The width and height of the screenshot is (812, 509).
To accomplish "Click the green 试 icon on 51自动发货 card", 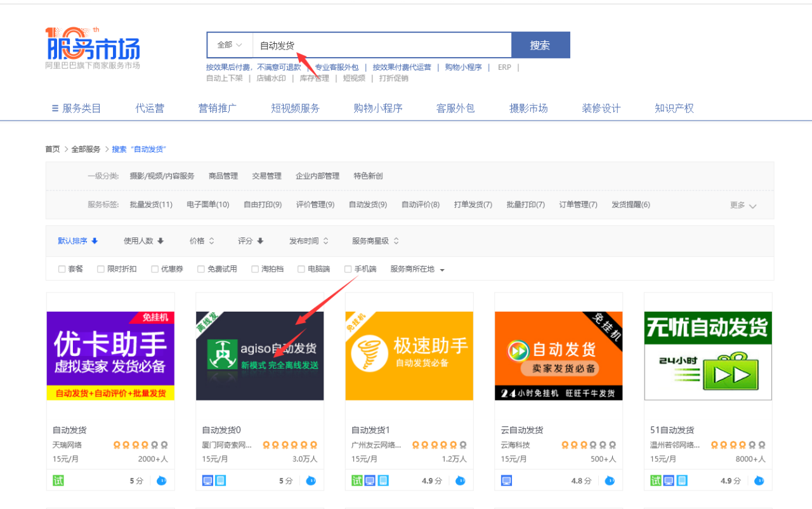I will tap(656, 480).
